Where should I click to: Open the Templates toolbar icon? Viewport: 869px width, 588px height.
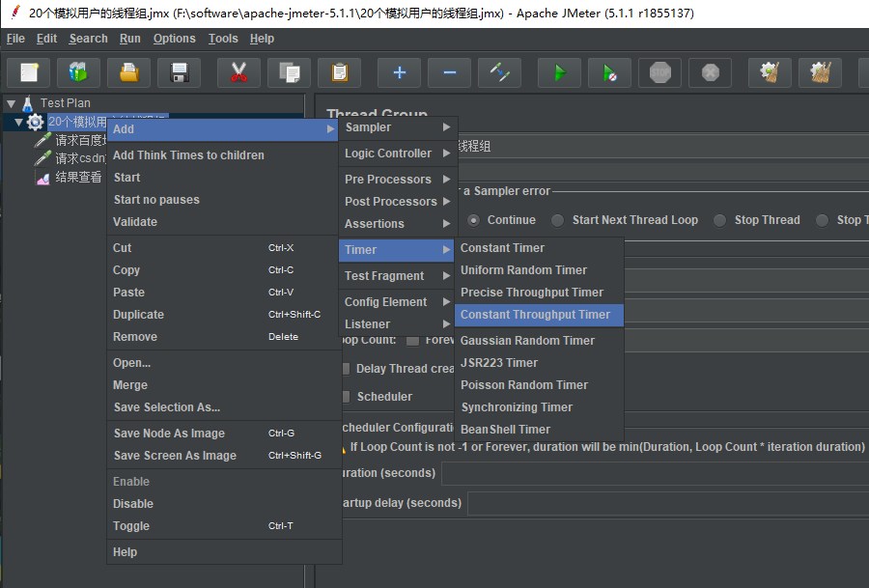coord(79,72)
